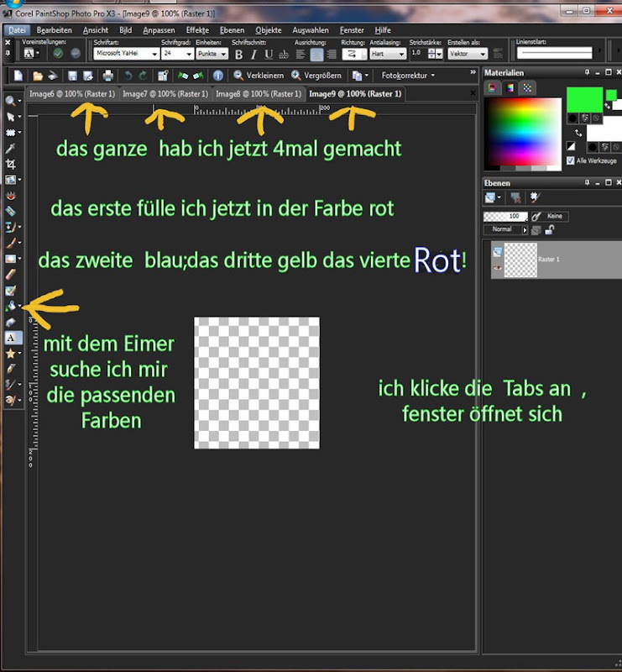622x672 pixels.
Task: Click the Print icon in toolbar
Action: [x=107, y=76]
